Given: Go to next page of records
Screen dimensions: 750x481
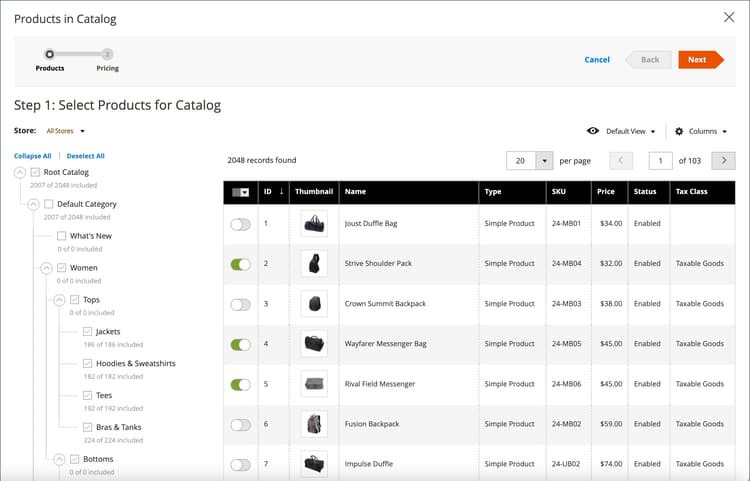Looking at the screenshot, I should [723, 160].
